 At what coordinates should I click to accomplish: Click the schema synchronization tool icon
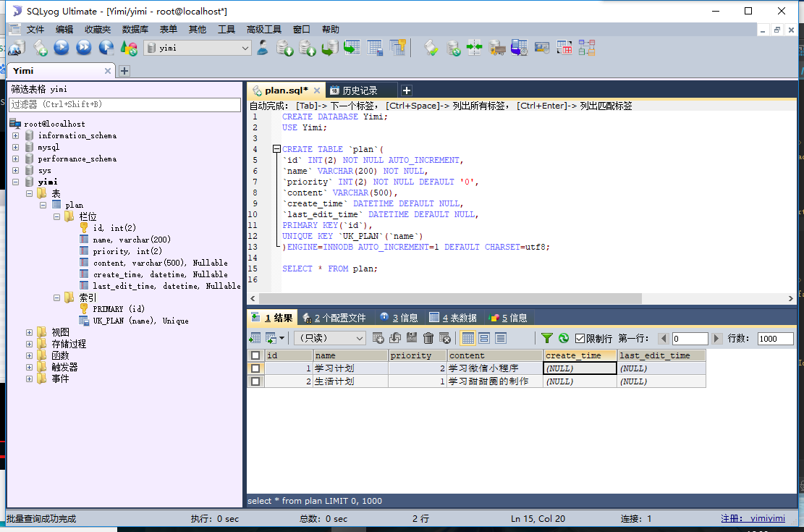pos(474,48)
